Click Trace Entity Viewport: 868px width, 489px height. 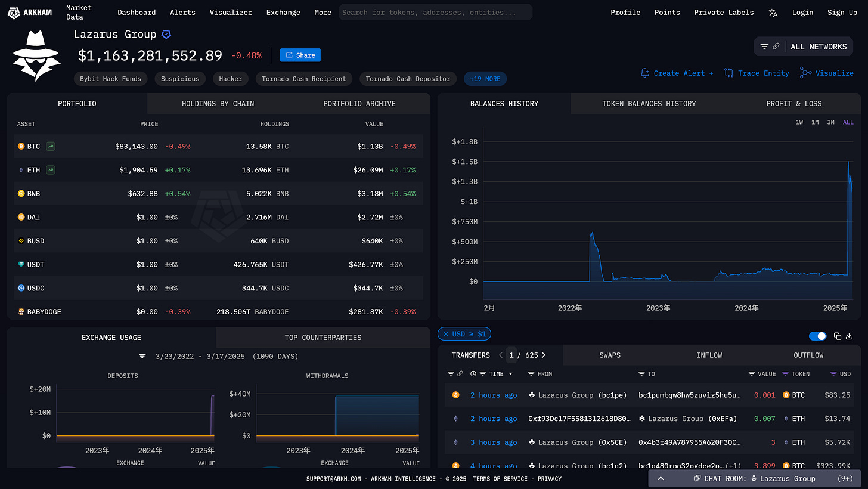pos(757,73)
